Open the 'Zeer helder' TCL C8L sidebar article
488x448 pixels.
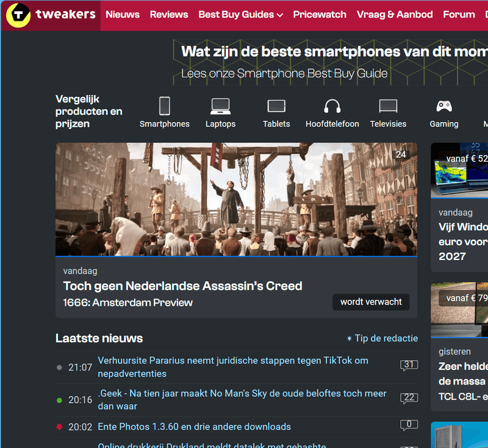(463, 381)
